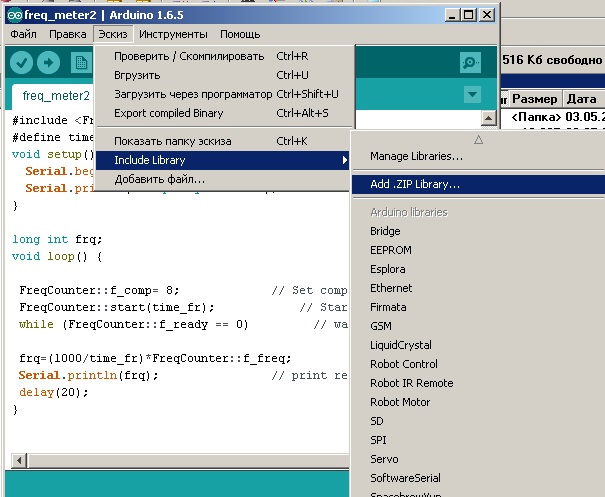This screenshot has width=605, height=497.
Task: Click the FreqCounter::f_comp= 8; line
Action: pyautogui.click(x=99, y=290)
